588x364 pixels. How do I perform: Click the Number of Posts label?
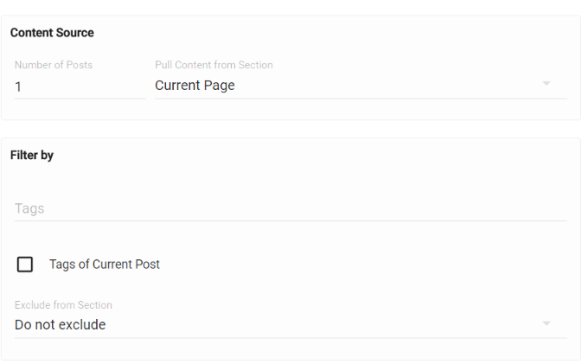[54, 65]
